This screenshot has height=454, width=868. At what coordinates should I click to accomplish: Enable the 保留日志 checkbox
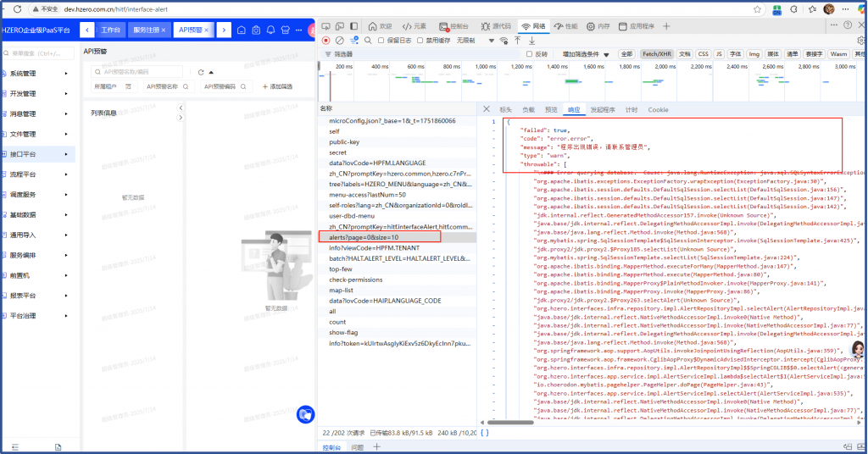coord(381,40)
